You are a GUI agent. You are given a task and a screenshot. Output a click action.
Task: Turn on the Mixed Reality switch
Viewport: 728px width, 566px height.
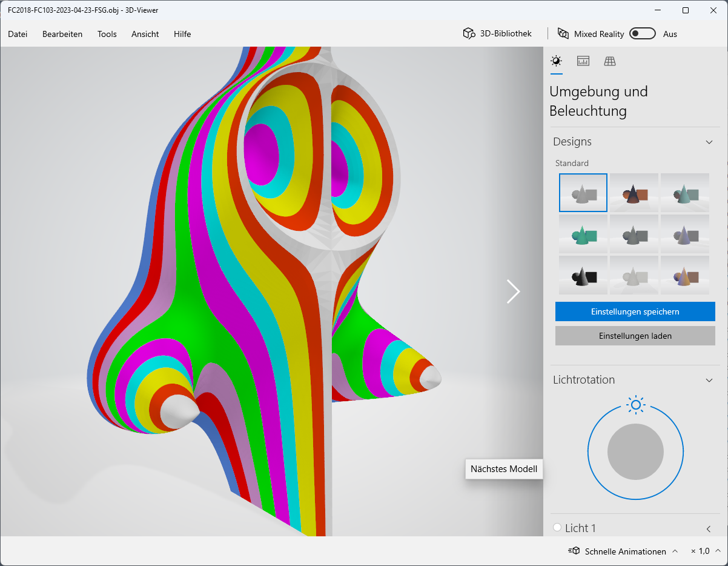[642, 33]
